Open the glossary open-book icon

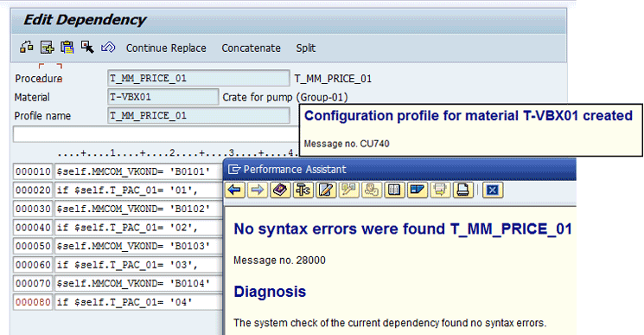(394, 190)
